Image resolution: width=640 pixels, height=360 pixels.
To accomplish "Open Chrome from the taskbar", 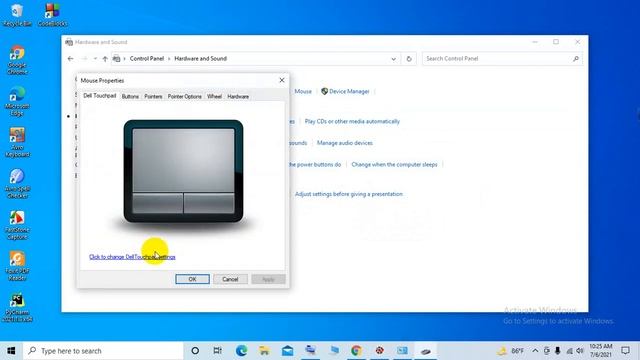I will click(356, 351).
